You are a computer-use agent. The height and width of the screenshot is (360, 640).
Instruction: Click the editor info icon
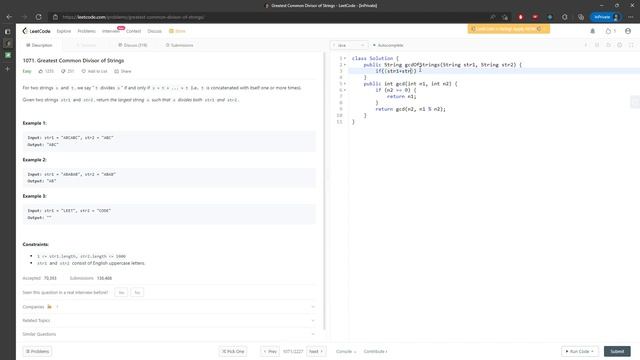[x=586, y=45]
